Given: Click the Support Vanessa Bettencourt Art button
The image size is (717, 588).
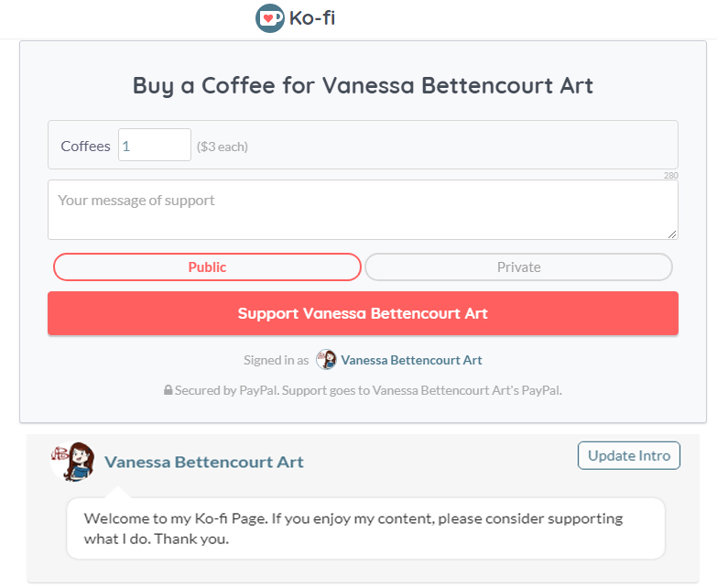Looking at the screenshot, I should pyautogui.click(x=363, y=313).
